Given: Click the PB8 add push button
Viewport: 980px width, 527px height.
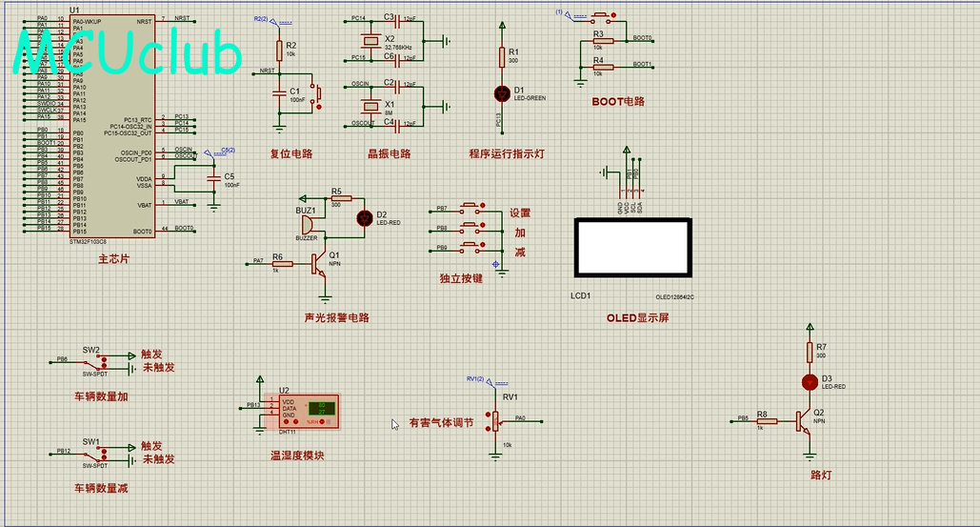Looking at the screenshot, I should (471, 226).
